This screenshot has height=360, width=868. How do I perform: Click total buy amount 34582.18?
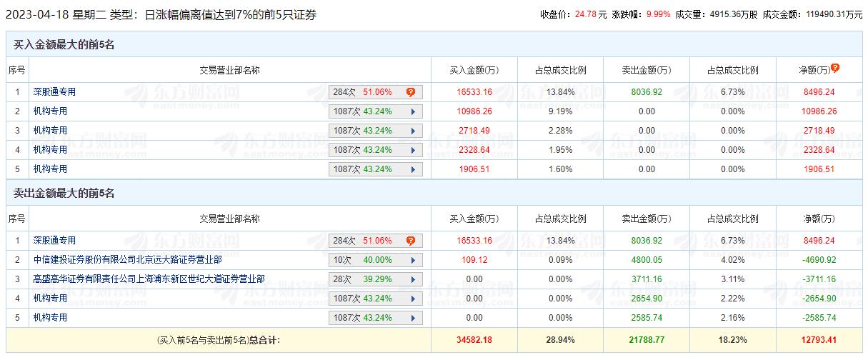click(x=474, y=341)
